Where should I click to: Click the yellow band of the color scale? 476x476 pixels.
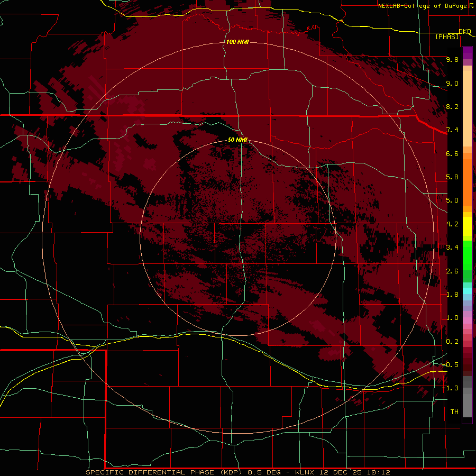(467, 226)
